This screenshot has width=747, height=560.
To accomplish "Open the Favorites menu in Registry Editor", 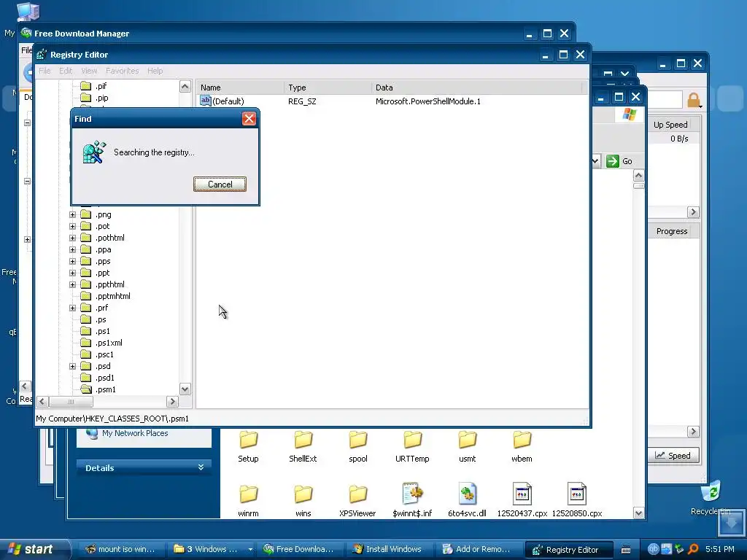I will pos(123,71).
